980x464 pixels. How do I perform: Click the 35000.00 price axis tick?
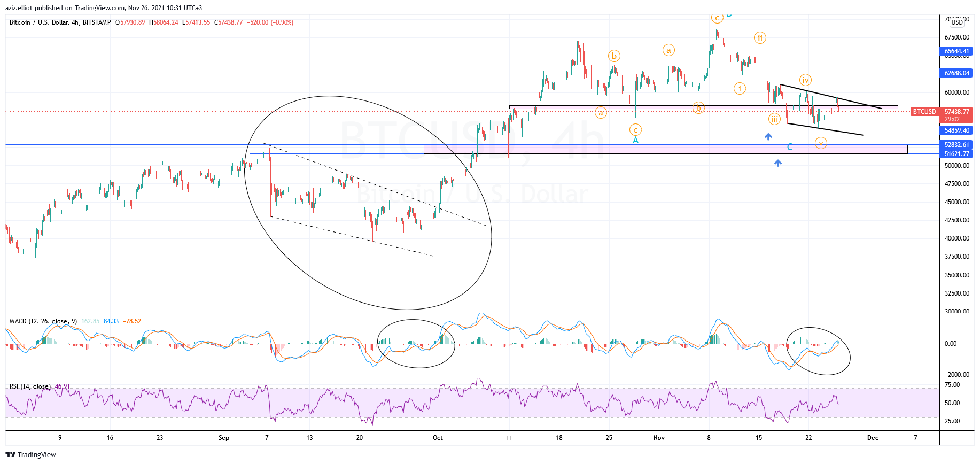(957, 275)
